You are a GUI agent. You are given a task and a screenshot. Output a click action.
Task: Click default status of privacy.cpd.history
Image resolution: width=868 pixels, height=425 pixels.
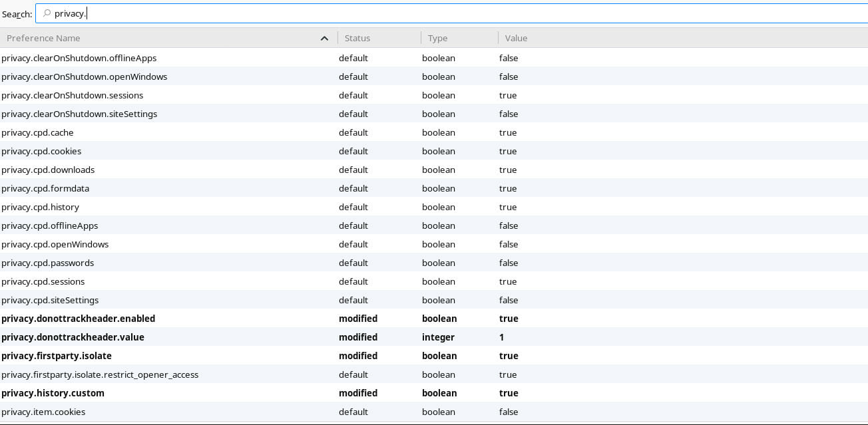click(x=353, y=207)
